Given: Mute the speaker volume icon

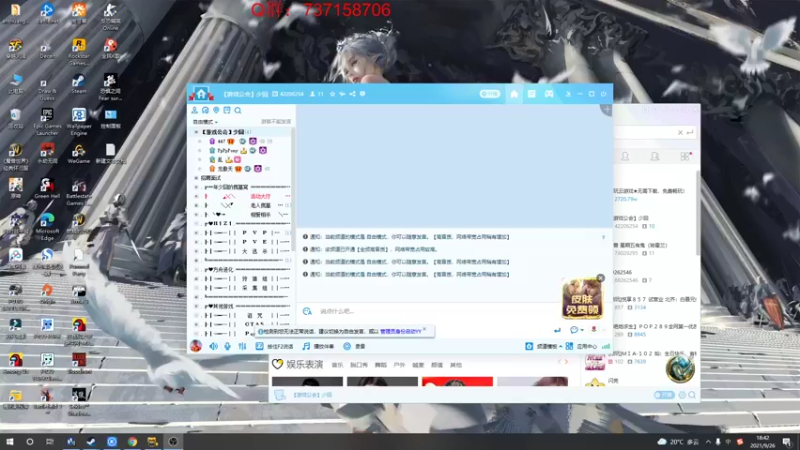Looking at the screenshot, I should 213,346.
